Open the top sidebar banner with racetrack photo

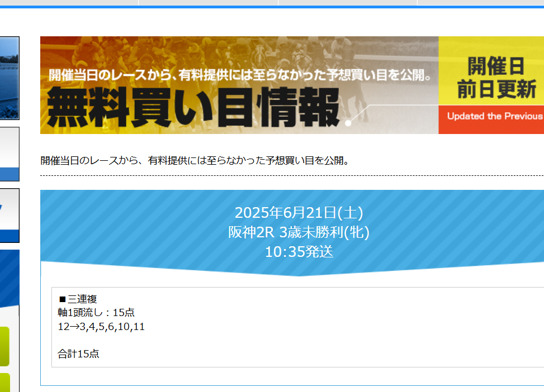click(10, 78)
